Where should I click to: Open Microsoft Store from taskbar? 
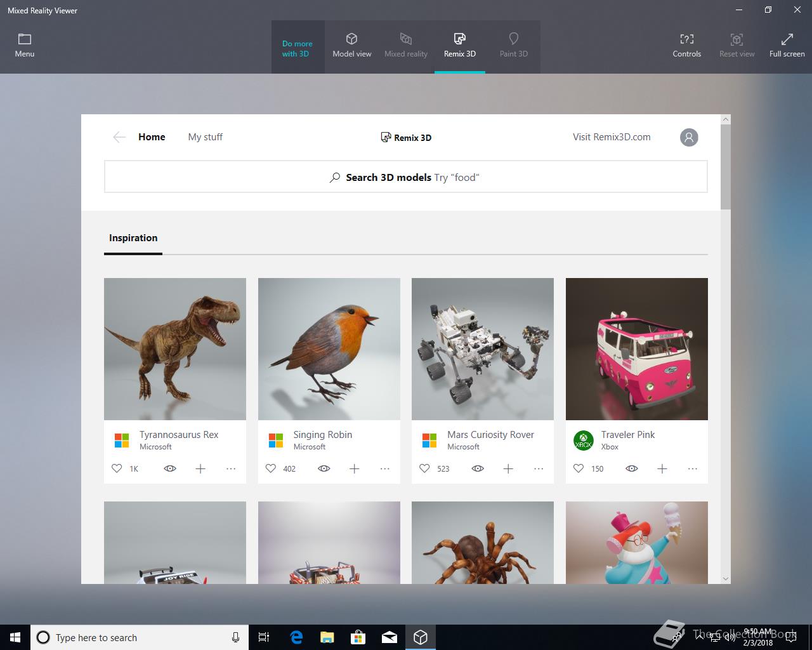(358, 637)
